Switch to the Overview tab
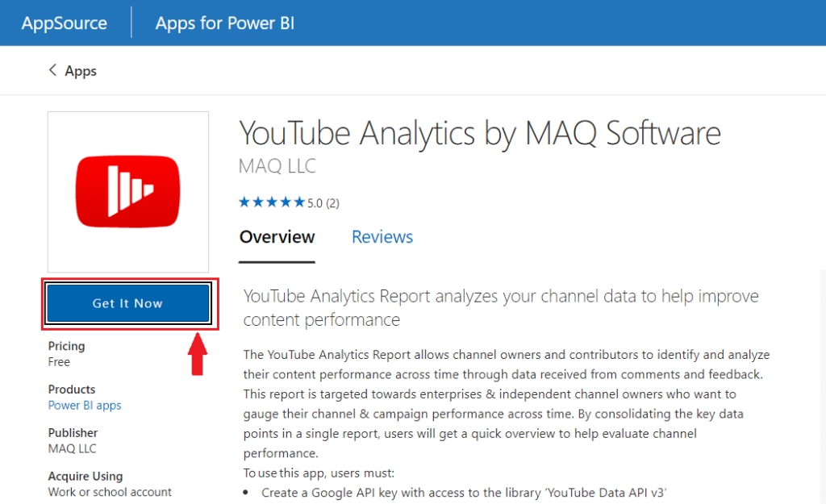This screenshot has height=504, width=826. tap(277, 237)
